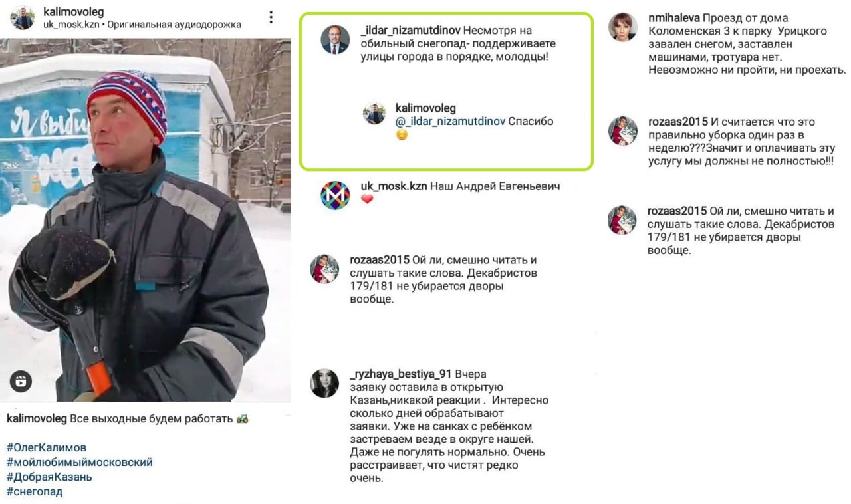Click the @_ildar_nizamutdinov mention in reply

(450, 122)
